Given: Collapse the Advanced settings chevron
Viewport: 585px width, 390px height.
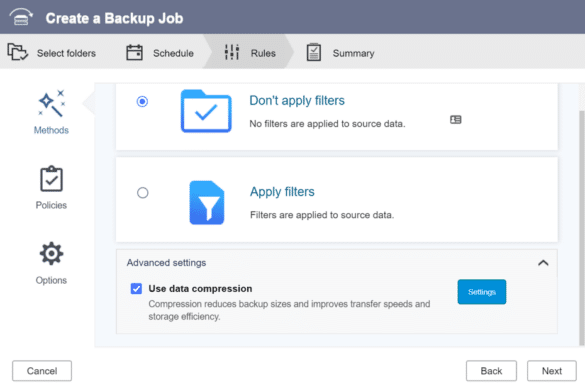Looking at the screenshot, I should (x=543, y=263).
